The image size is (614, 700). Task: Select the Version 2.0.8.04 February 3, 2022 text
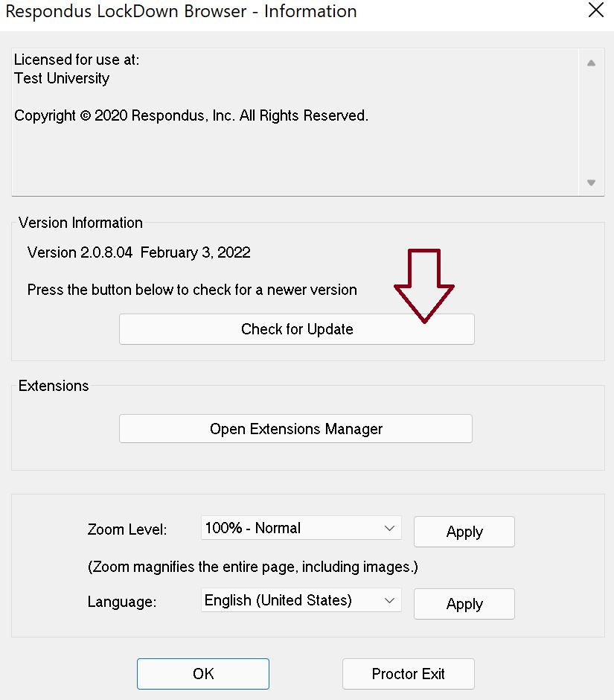point(138,252)
